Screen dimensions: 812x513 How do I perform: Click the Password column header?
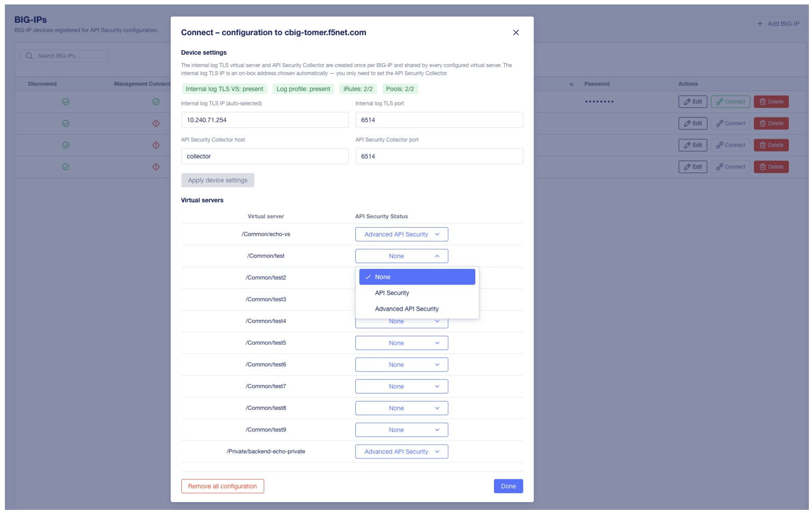[x=597, y=84]
